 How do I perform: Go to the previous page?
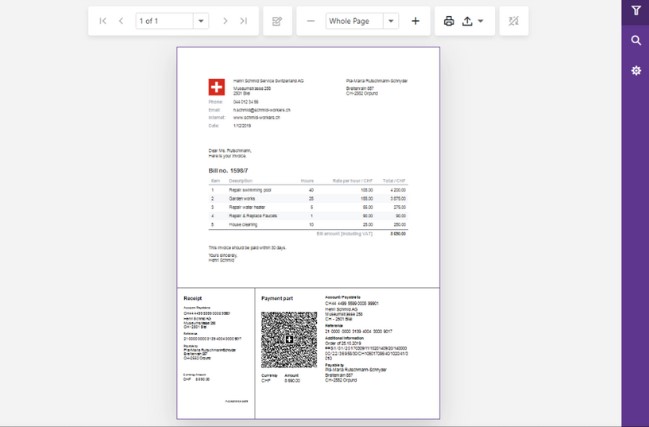click(x=121, y=21)
